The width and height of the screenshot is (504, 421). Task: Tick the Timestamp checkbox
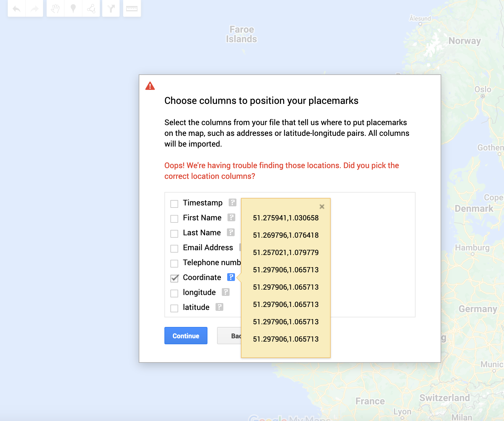click(x=174, y=204)
